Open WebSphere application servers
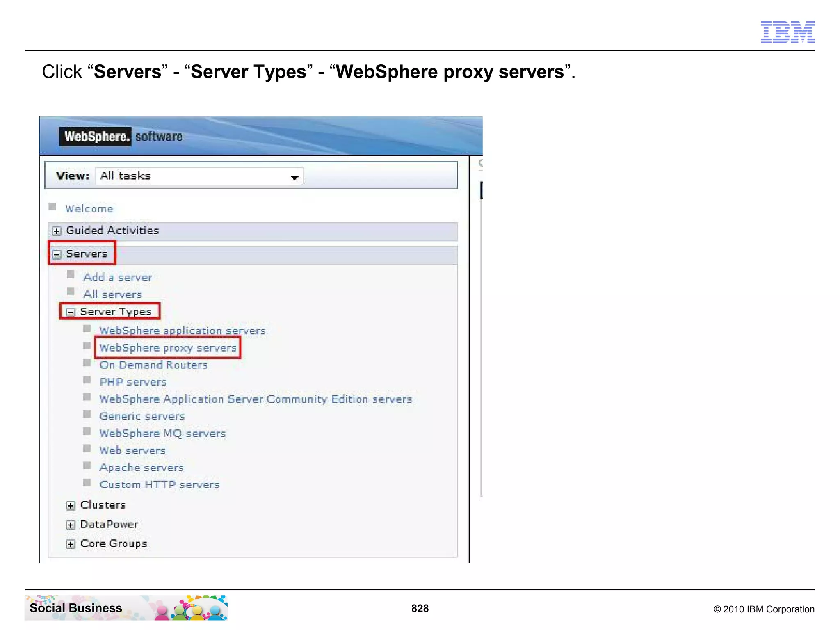 point(183,331)
